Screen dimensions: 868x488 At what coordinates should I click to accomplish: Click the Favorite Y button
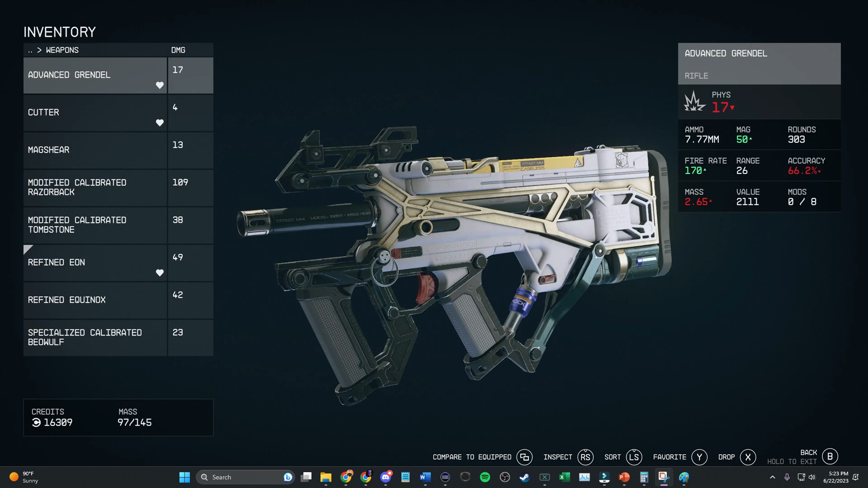[699, 457]
